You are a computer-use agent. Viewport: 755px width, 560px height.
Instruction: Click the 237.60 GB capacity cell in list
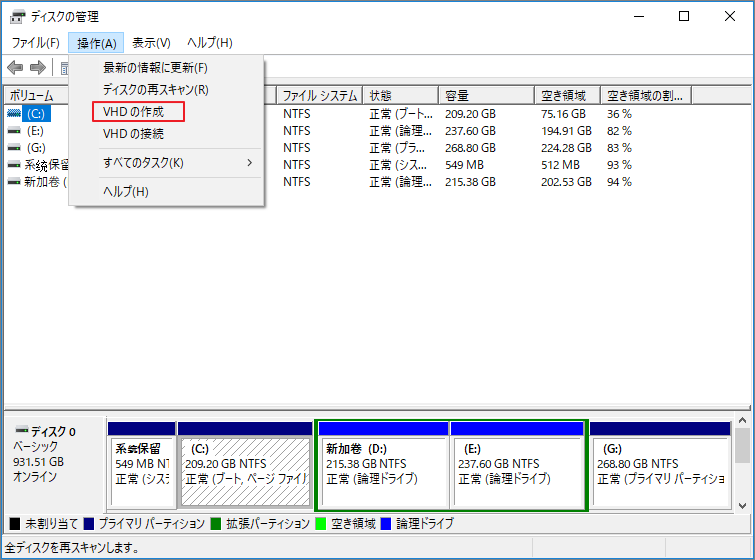click(x=470, y=131)
